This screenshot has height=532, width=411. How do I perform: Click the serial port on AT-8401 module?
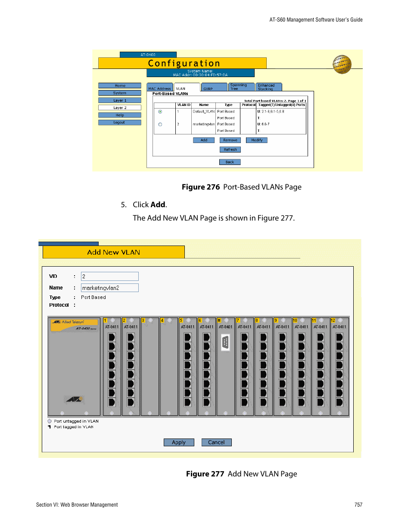[225, 342]
